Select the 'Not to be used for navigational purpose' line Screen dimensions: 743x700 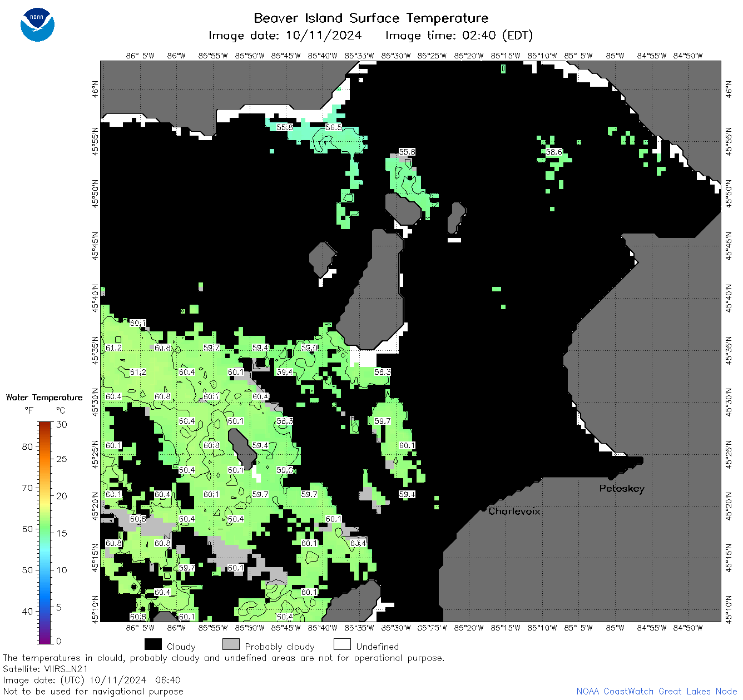coord(93,691)
